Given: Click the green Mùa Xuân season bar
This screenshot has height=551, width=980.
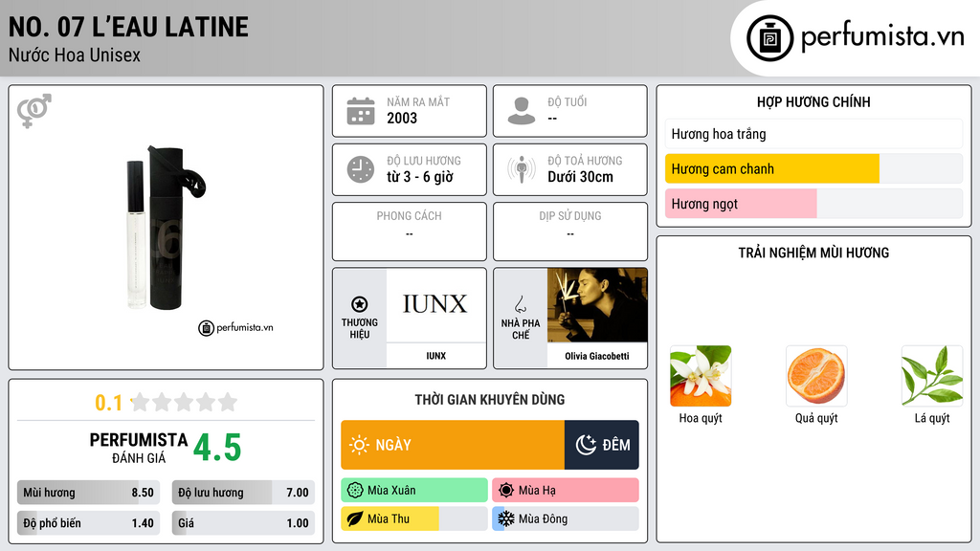Looking at the screenshot, I should 414,491.
